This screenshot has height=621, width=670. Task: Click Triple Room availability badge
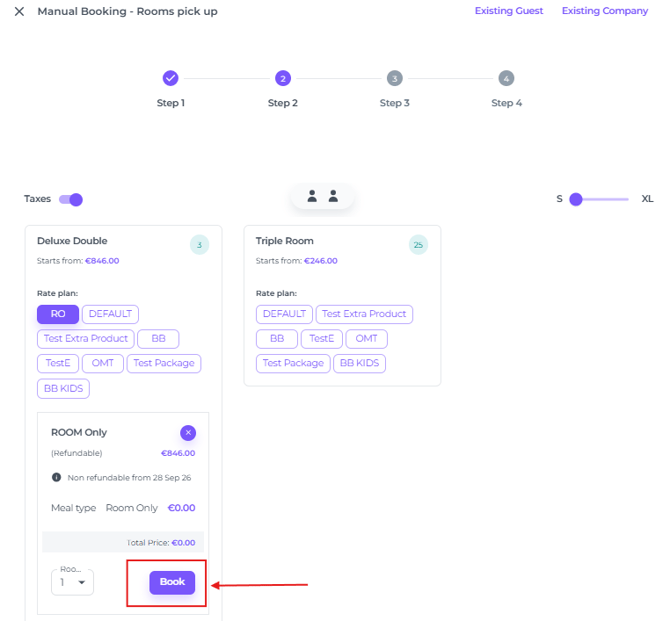point(418,245)
